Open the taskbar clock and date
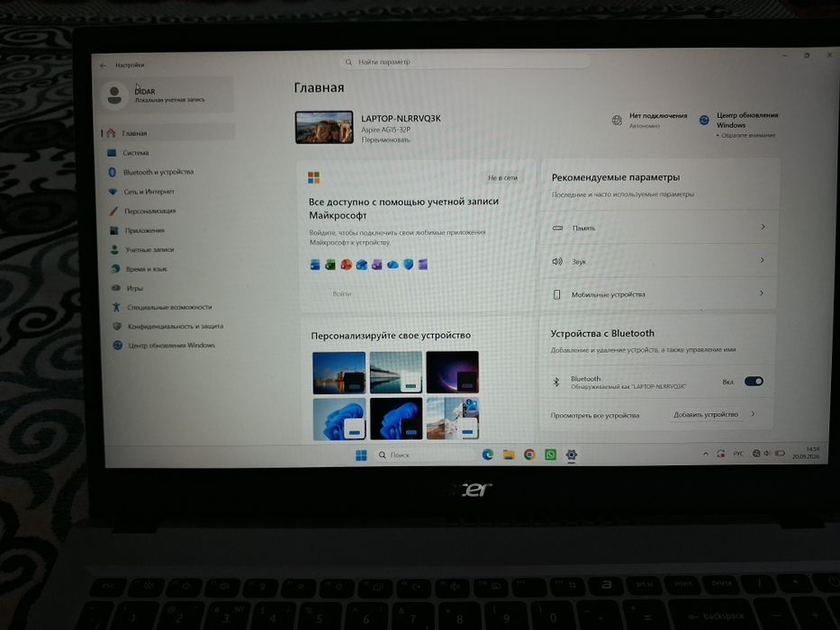840x630 pixels. tap(807, 454)
